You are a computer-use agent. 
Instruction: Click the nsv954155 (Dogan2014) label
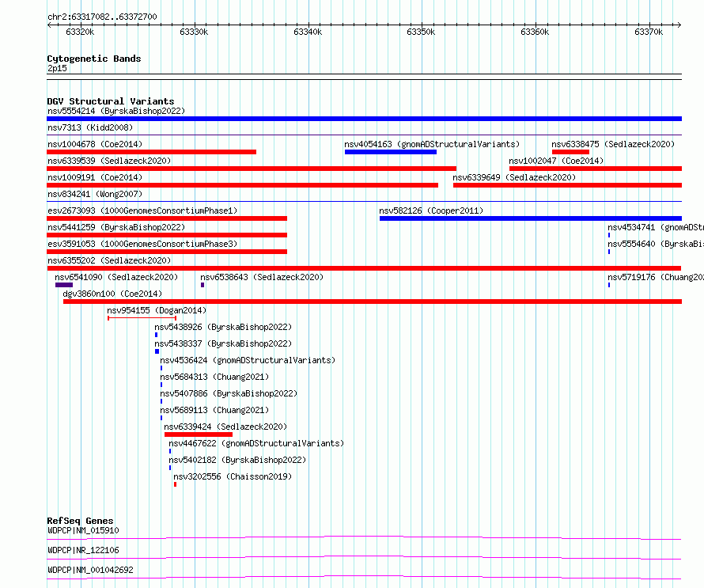(x=157, y=310)
